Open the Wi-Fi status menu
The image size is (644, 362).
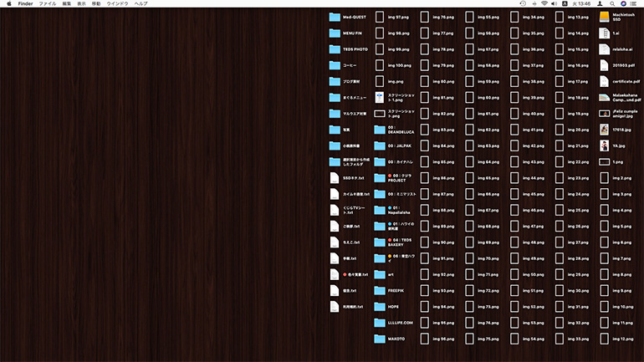pos(544,3)
